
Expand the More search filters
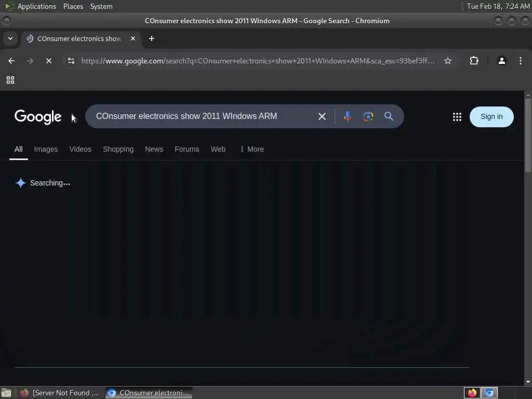click(252, 149)
